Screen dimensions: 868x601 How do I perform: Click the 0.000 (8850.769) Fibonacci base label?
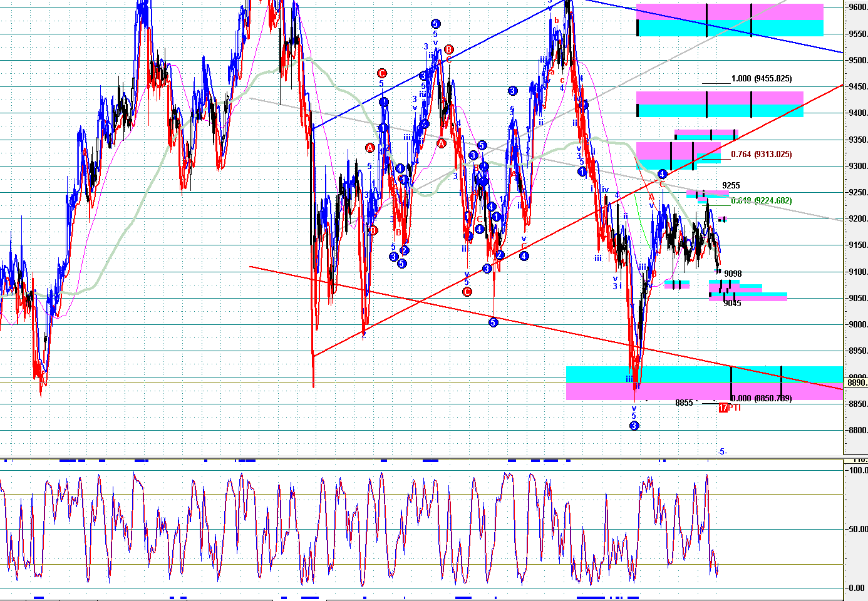coord(762,398)
